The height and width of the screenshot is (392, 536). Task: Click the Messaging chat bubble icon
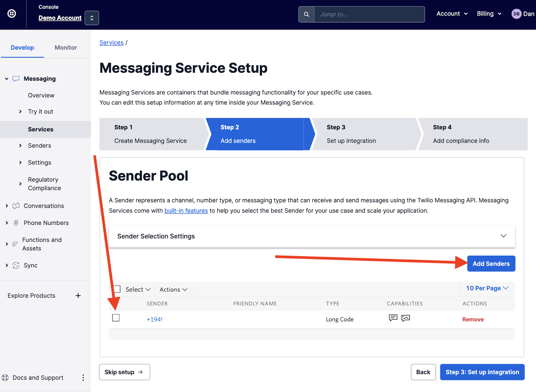coord(16,79)
